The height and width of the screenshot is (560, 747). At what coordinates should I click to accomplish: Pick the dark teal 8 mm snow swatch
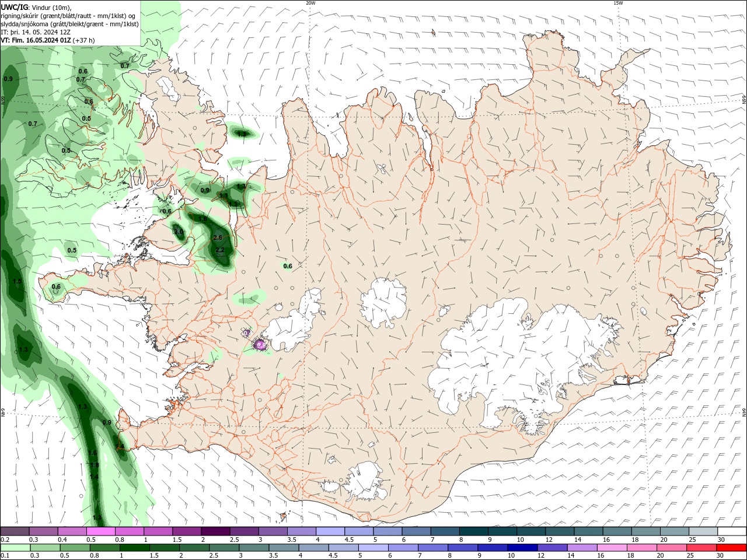coord(473,531)
